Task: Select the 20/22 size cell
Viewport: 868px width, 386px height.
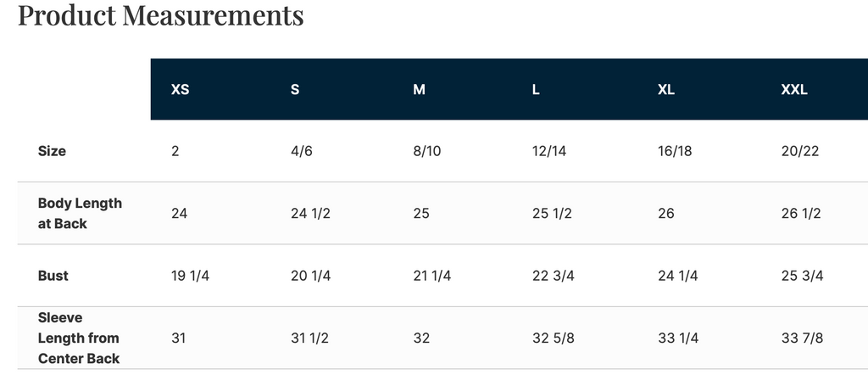Action: [x=800, y=151]
